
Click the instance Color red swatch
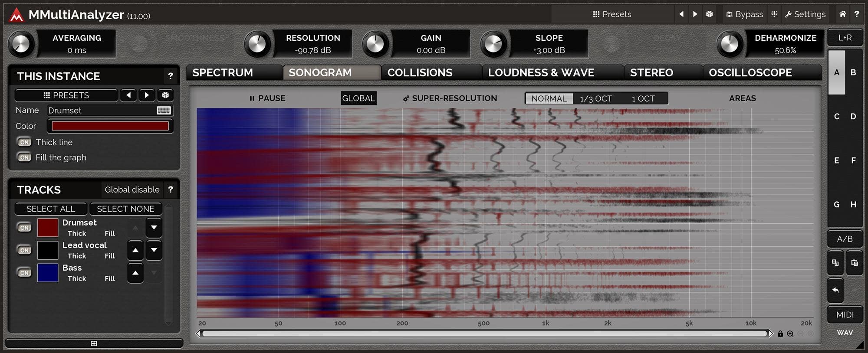pyautogui.click(x=110, y=126)
